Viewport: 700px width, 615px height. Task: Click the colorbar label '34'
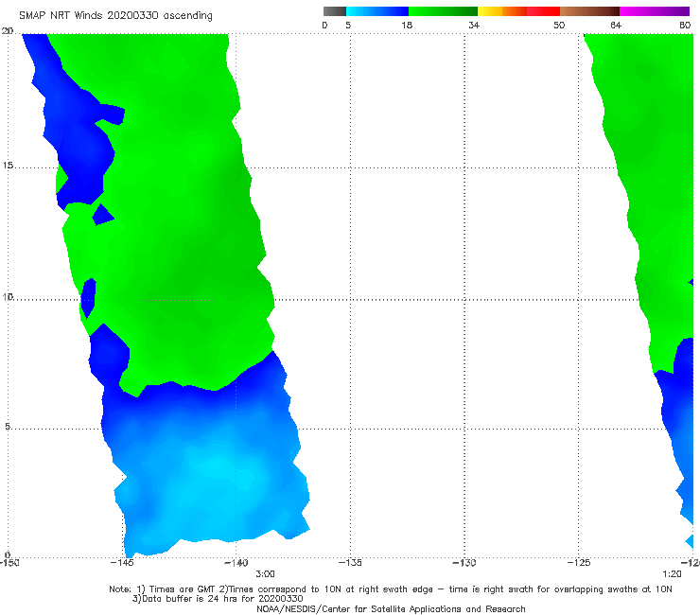[474, 25]
